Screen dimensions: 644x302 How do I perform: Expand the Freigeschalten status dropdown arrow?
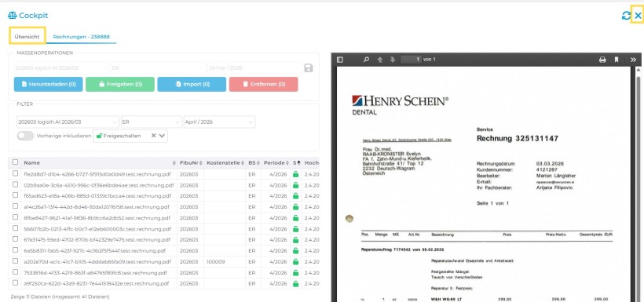[x=162, y=136]
